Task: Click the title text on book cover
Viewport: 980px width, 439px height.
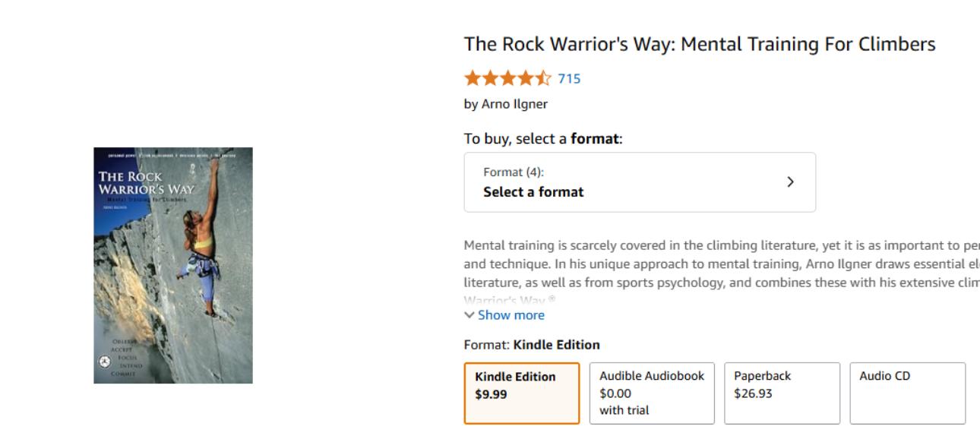Action: click(x=146, y=183)
